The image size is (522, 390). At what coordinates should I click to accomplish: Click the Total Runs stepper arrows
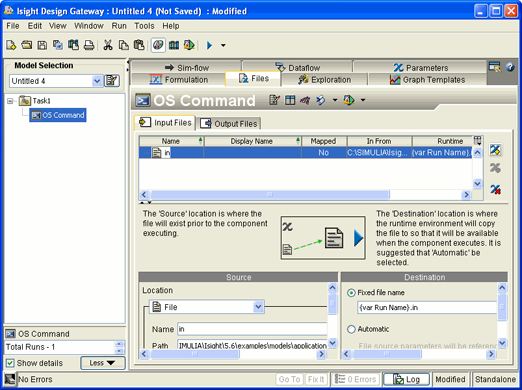pos(119,347)
